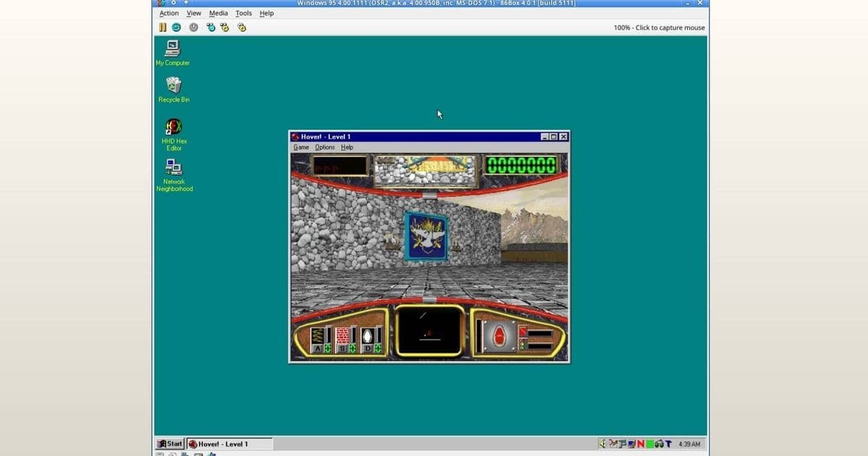Screen dimensions: 868x456
Task: Click the traffic light indicator icon
Action: coord(523,345)
